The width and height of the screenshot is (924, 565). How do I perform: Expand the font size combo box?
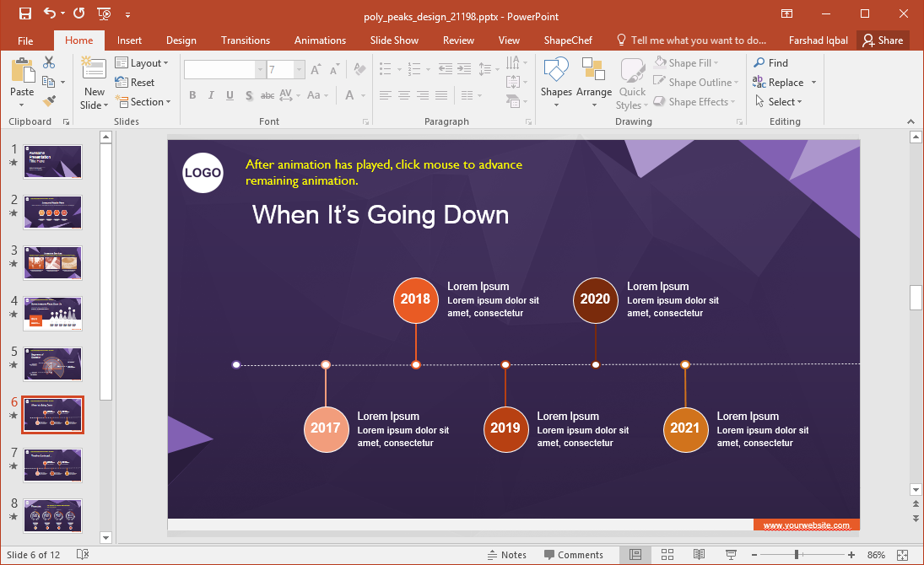[x=299, y=70]
